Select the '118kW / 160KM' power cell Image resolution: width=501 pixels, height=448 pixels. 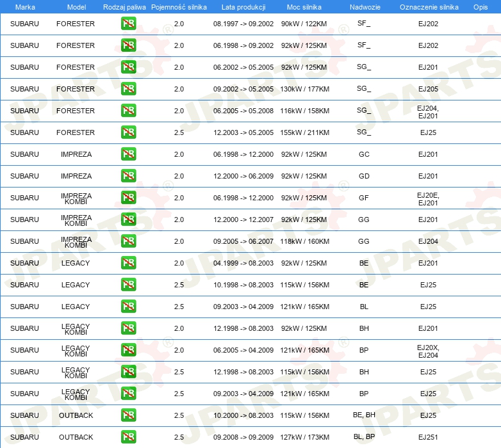[x=304, y=241]
